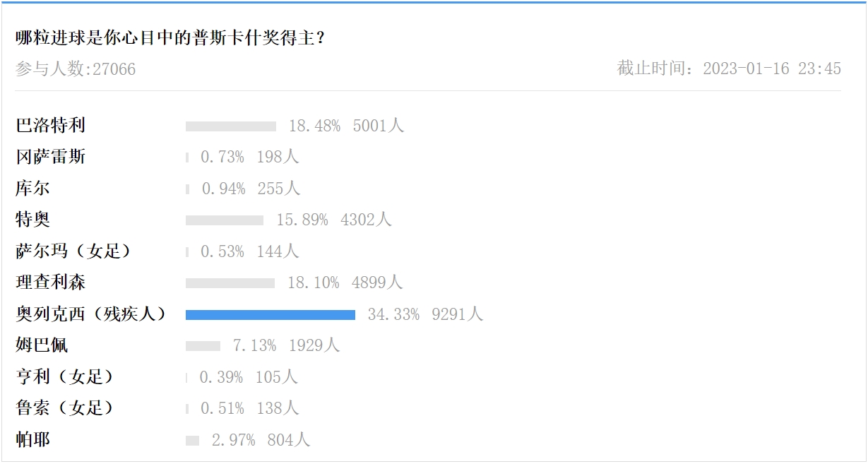Screen dimensions: 868x464
Task: Select the 库尔 poll entry
Action: coord(33,189)
